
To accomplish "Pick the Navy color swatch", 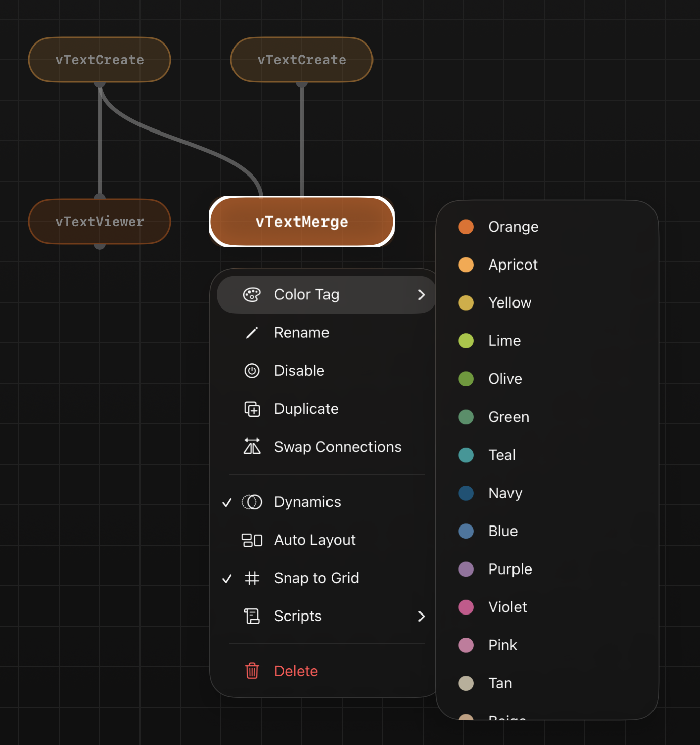I will point(466,493).
